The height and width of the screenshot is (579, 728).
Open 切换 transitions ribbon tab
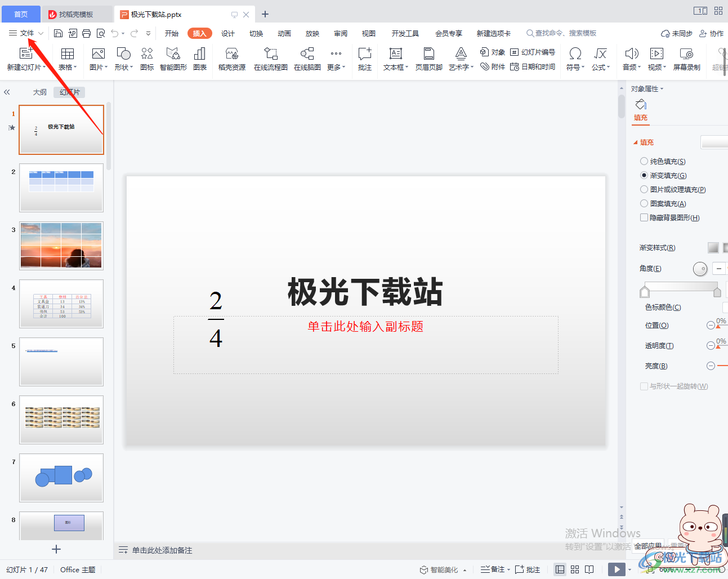(256, 33)
